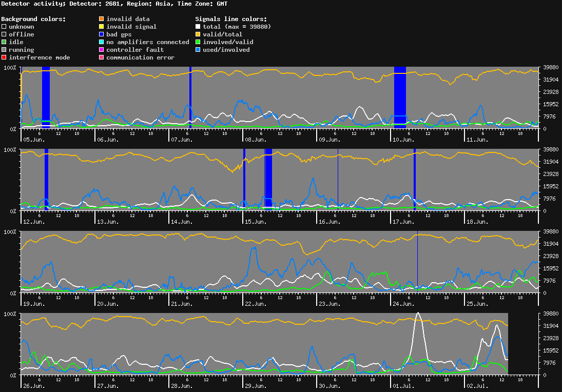Click the '26.Jun.' date label
This screenshot has width=562, height=392.
click(x=34, y=386)
